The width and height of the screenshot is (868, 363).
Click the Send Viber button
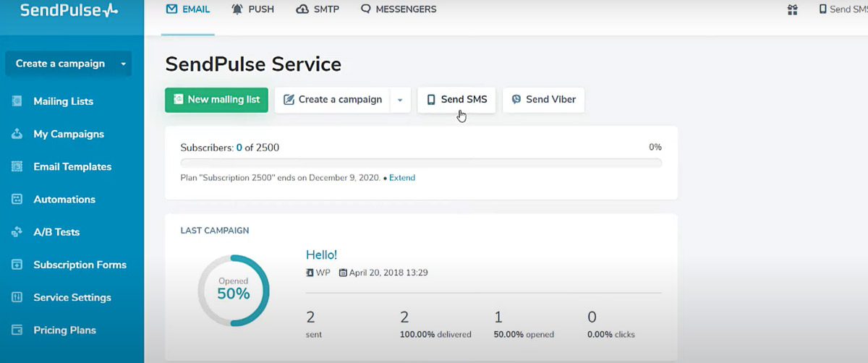pyautogui.click(x=543, y=100)
